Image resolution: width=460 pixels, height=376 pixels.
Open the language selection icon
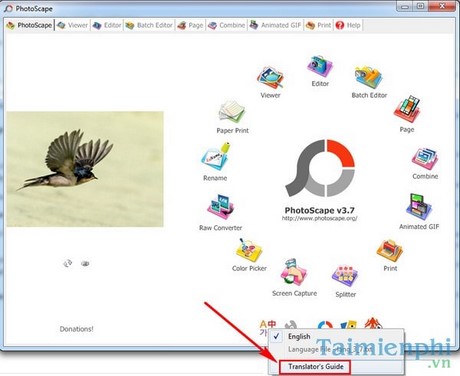[x=268, y=326]
